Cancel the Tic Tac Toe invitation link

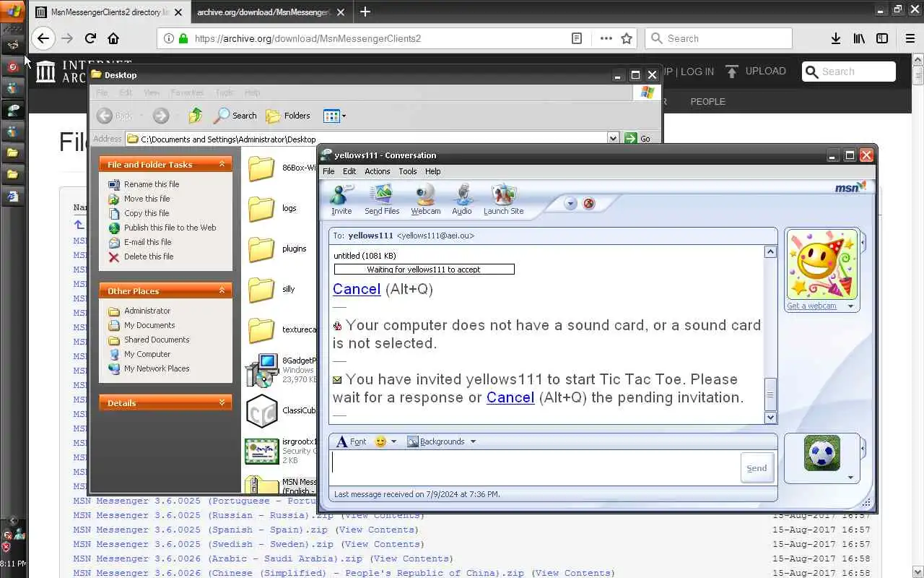(x=510, y=397)
